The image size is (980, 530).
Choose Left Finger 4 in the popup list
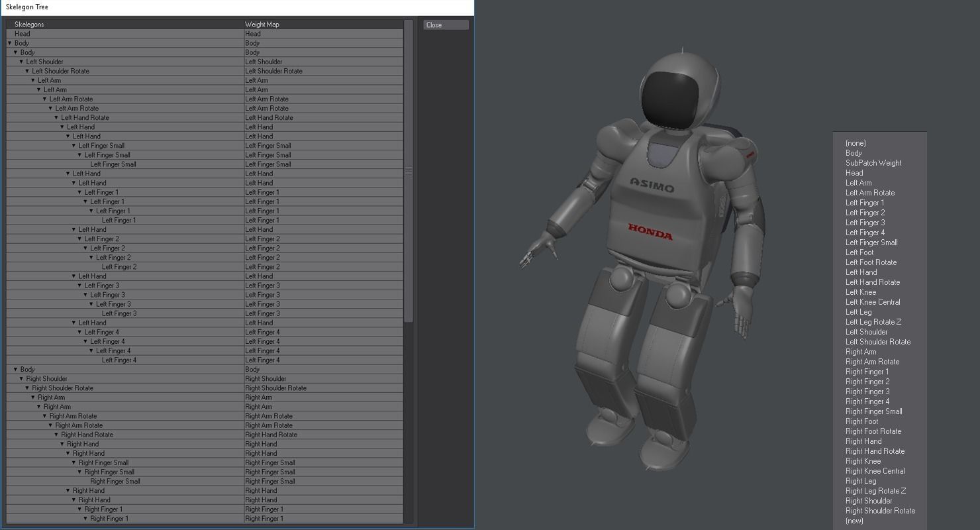[x=865, y=233]
